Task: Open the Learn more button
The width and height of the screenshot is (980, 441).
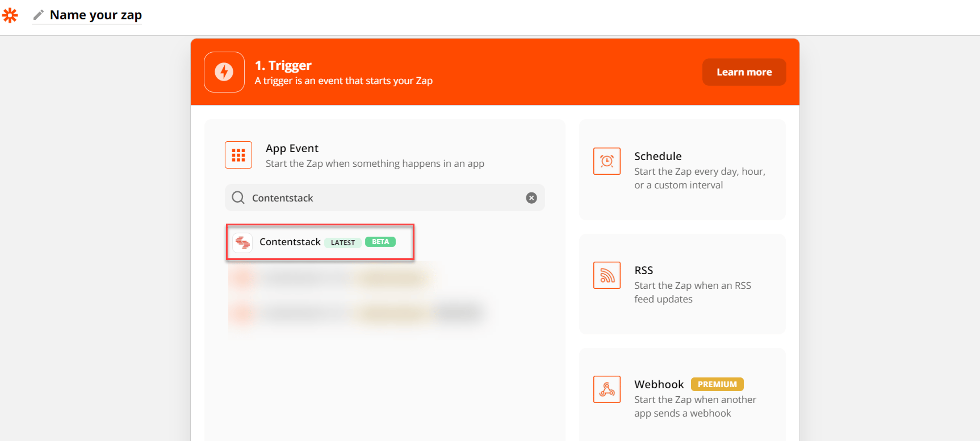Action: coord(744,72)
